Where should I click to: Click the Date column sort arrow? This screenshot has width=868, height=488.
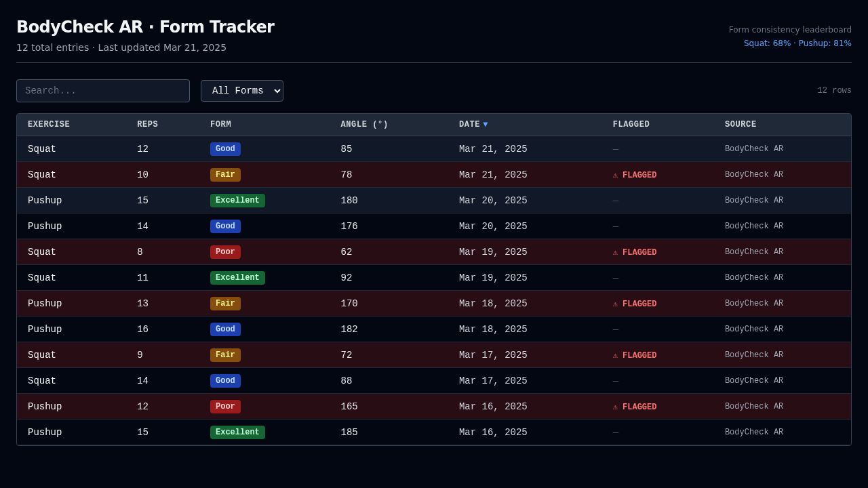tap(486, 125)
